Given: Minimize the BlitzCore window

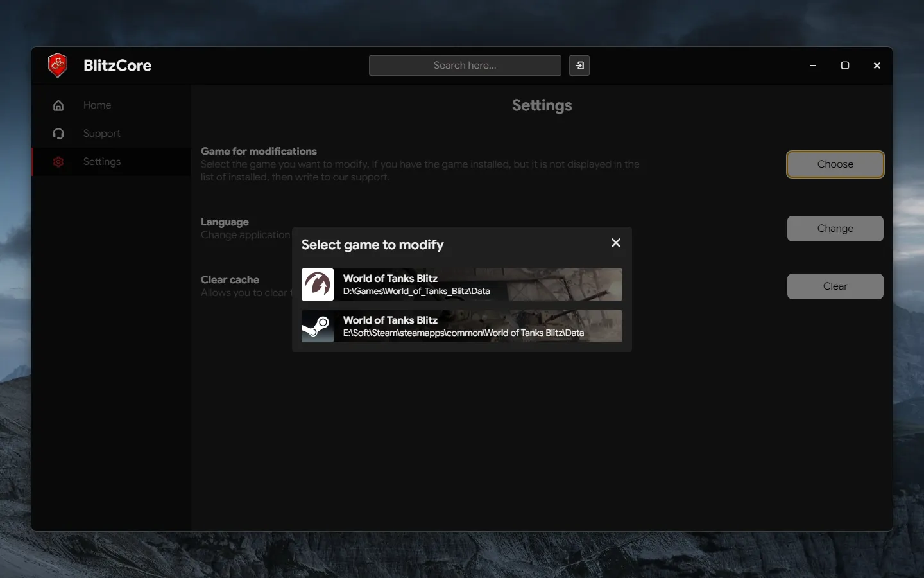Looking at the screenshot, I should click(813, 66).
